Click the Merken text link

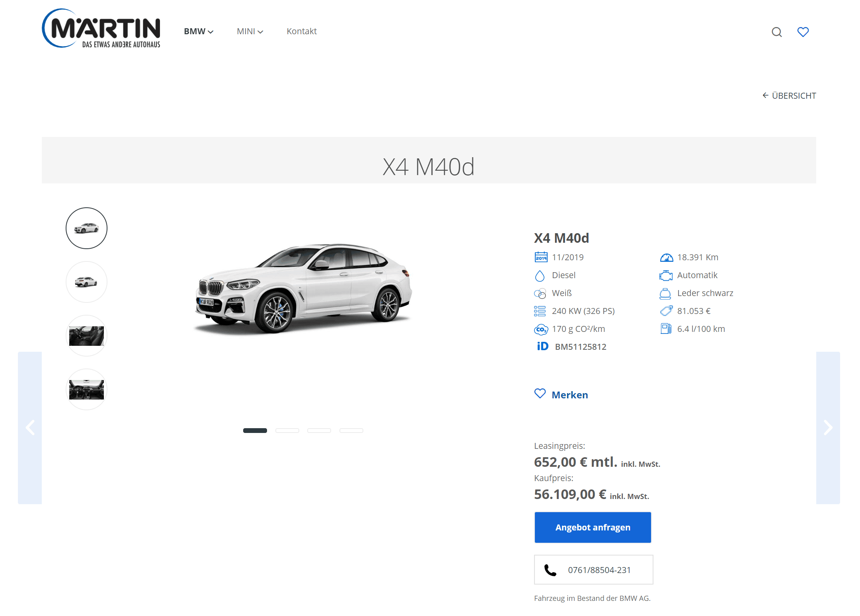pyautogui.click(x=569, y=395)
